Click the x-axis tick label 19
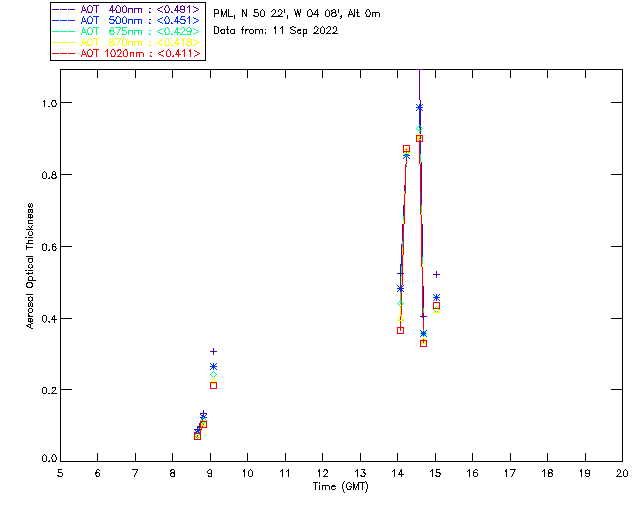 tap(585, 473)
